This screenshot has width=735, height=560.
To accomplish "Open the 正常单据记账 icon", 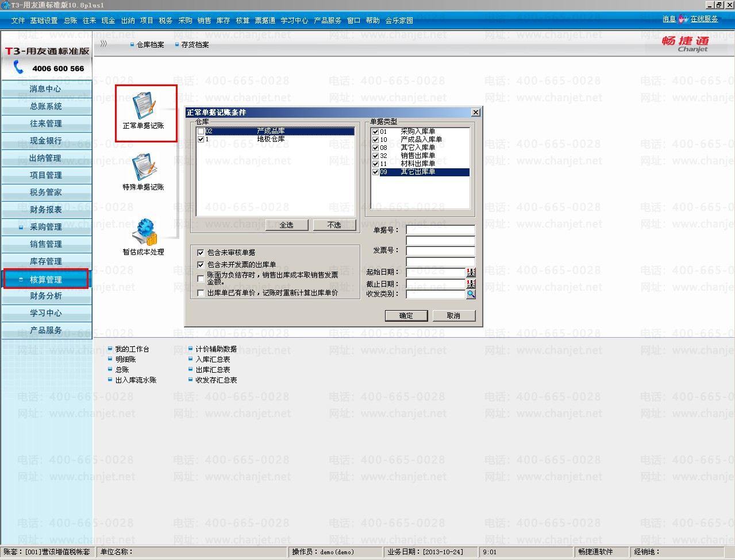I will click(x=144, y=111).
